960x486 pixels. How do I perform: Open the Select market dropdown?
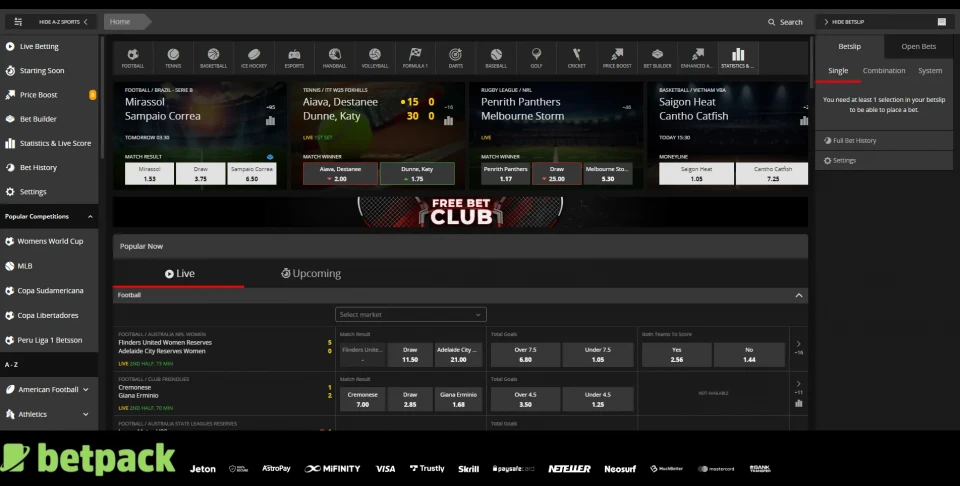[411, 315]
